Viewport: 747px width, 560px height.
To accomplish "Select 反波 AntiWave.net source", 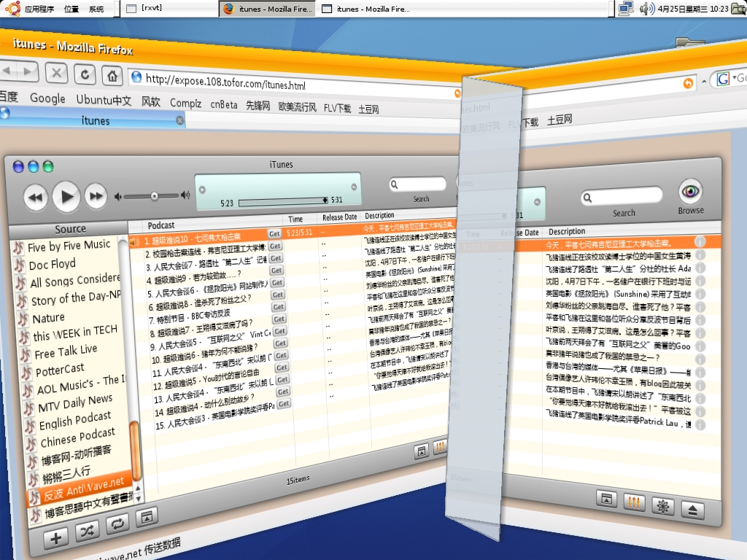I will 83,489.
